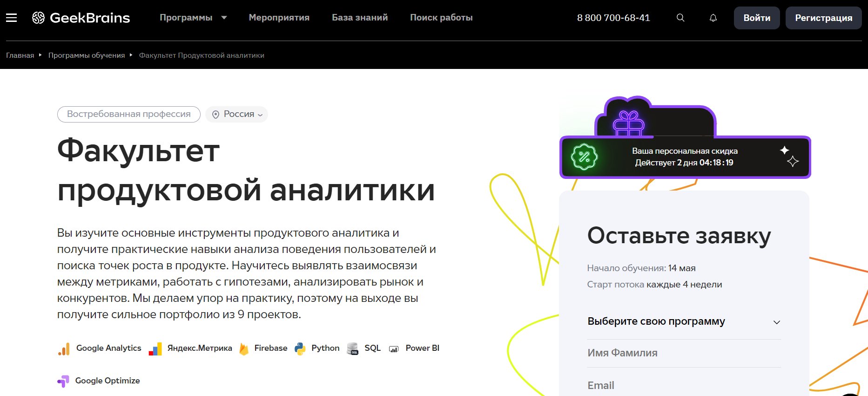Click the Начало обучения: 14 мая text

point(641,268)
